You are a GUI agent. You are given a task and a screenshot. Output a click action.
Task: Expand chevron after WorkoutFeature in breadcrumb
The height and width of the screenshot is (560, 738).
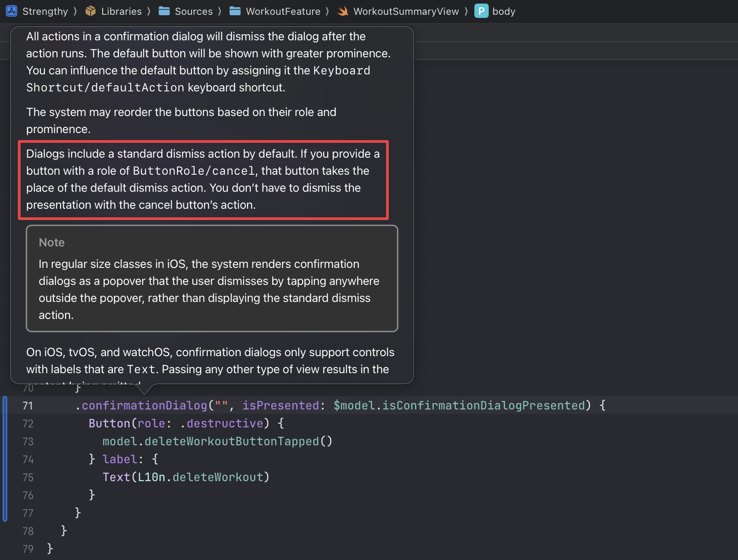click(x=327, y=11)
